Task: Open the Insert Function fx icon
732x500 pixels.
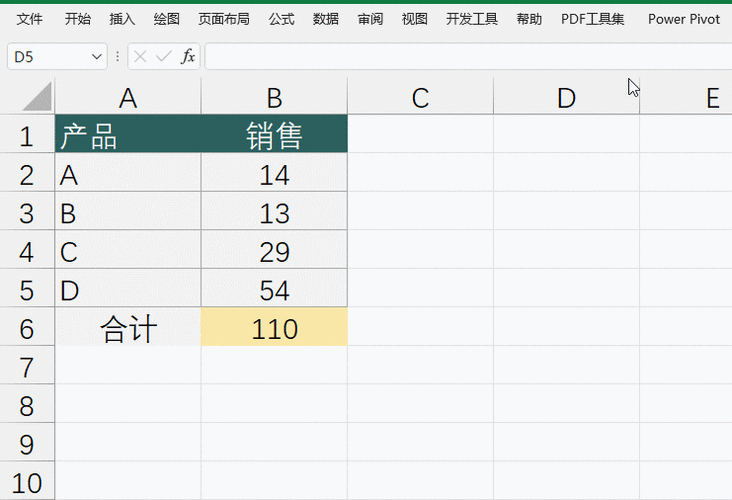Action: 188,57
